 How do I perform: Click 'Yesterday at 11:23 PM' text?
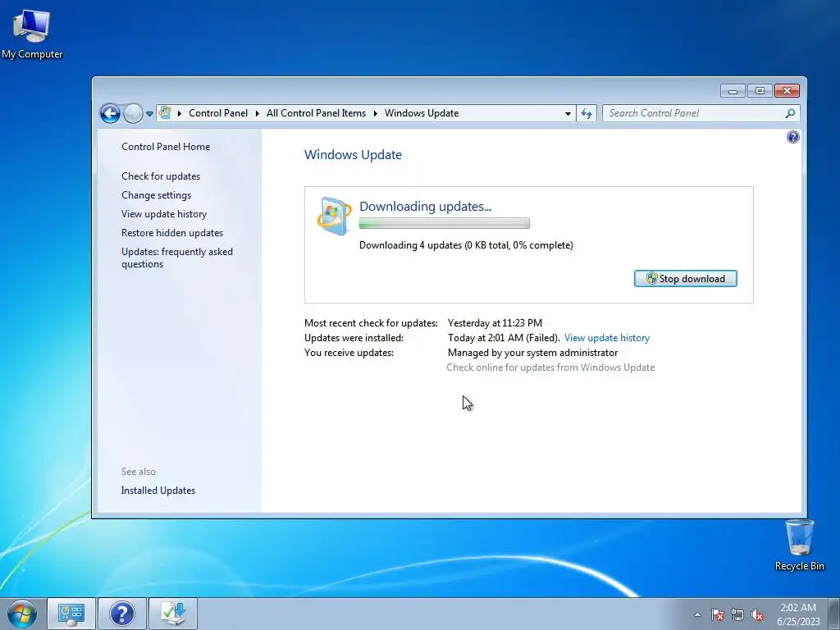[x=495, y=323]
